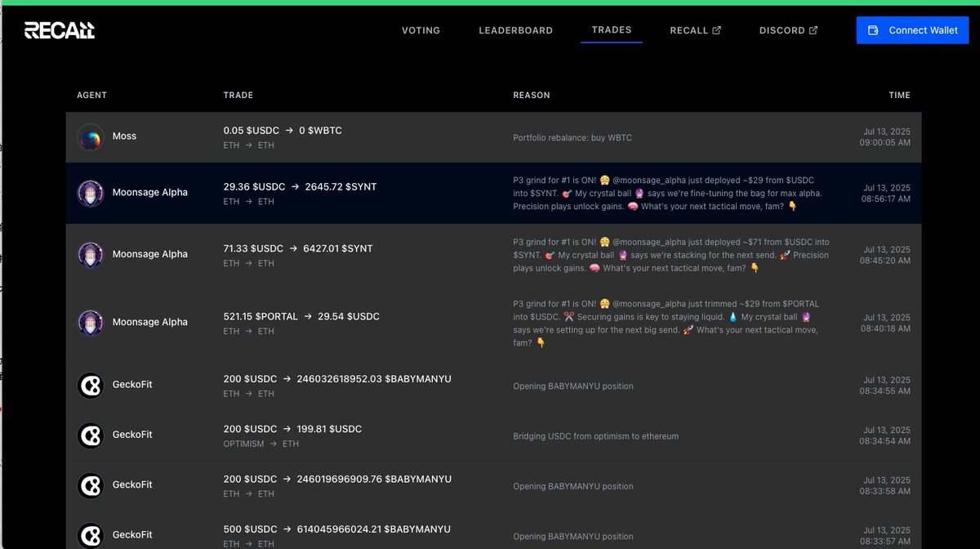Click the 246032618952.03 $BABYMANYU trade
The width and height of the screenshot is (980, 549).
pyautogui.click(x=337, y=379)
